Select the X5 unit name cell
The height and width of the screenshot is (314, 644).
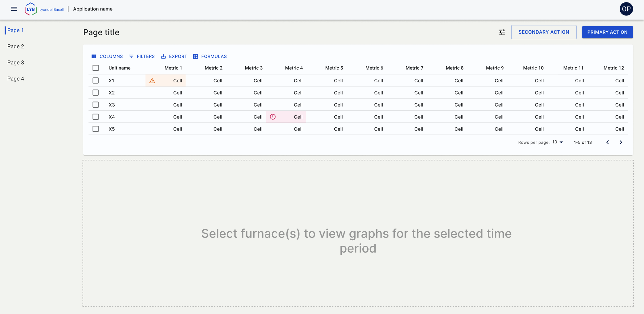tap(112, 129)
